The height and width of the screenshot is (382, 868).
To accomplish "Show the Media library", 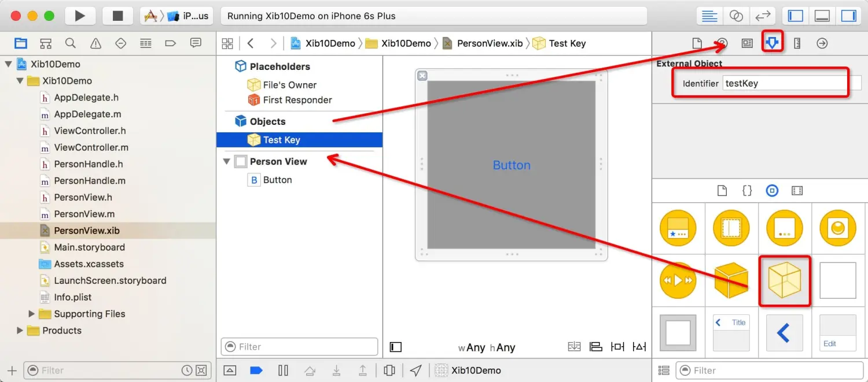I will click(x=797, y=191).
